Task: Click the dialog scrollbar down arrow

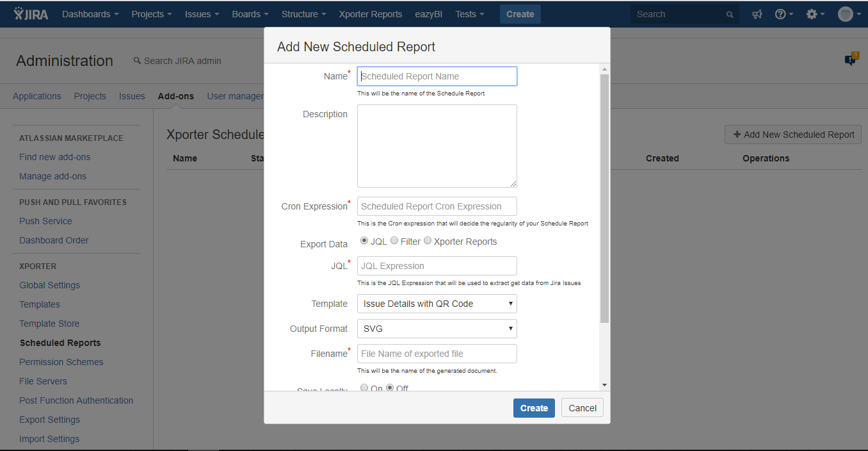Action: pyautogui.click(x=604, y=384)
